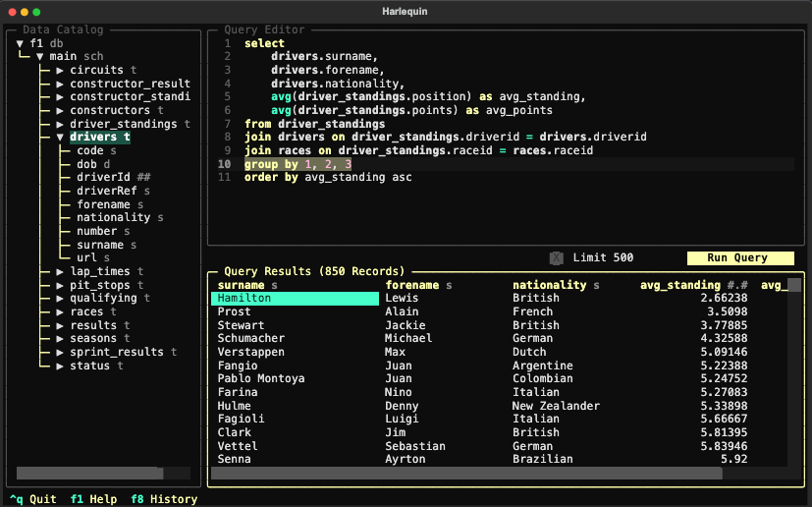Expand the pit_stops table arrow
The width and height of the screenshot is (812, 507).
60,285
